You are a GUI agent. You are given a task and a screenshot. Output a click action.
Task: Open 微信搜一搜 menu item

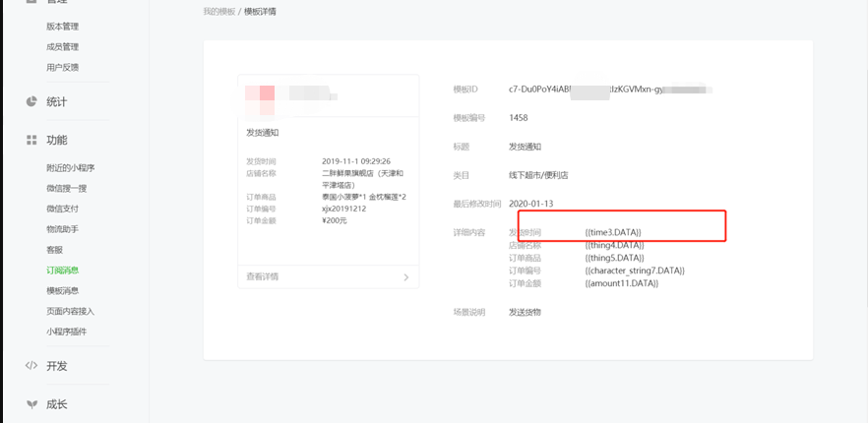[67, 188]
